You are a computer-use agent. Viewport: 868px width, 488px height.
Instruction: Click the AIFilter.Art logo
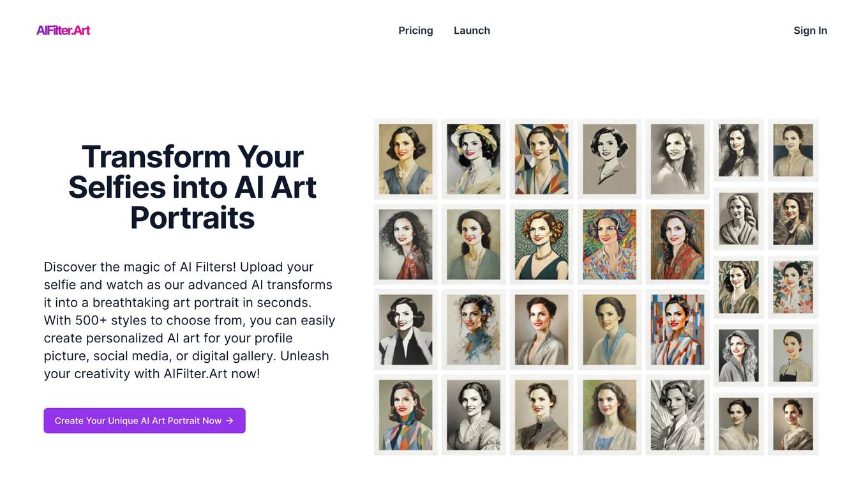63,30
